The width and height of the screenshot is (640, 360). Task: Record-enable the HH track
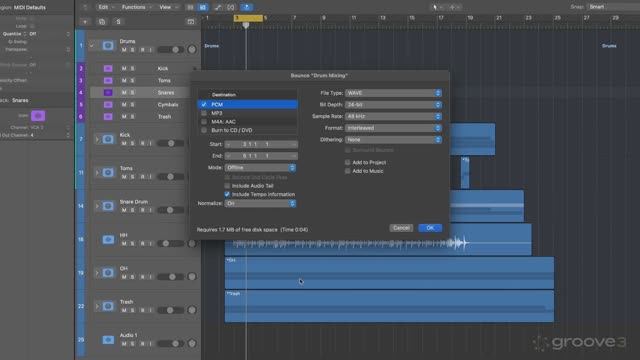(x=142, y=244)
